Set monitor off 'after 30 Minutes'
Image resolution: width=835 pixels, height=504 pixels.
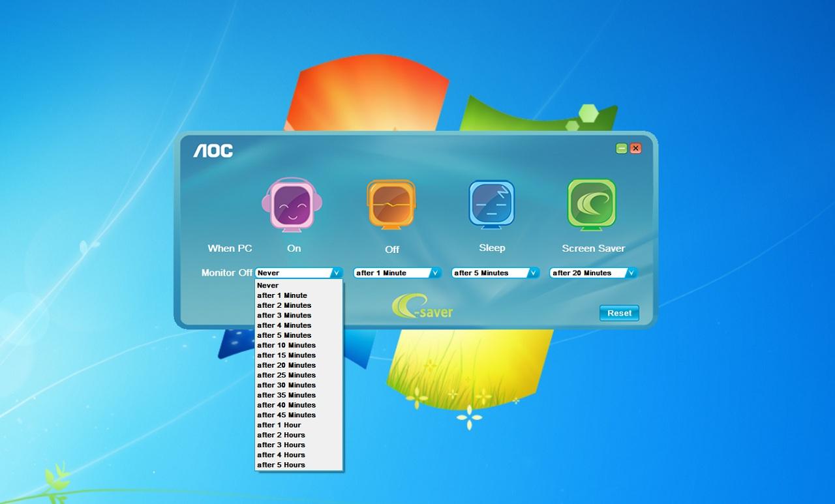pyautogui.click(x=299, y=385)
